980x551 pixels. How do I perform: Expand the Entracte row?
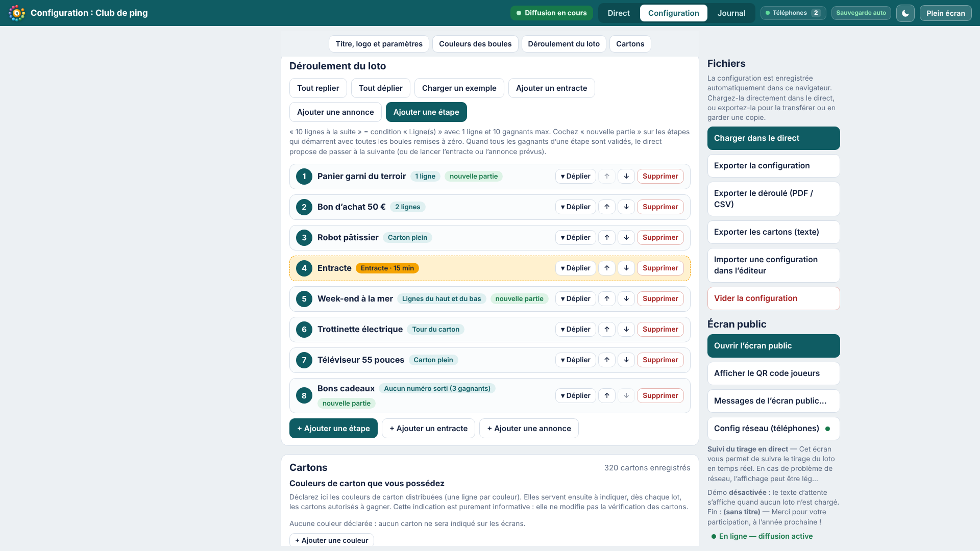[x=575, y=268]
